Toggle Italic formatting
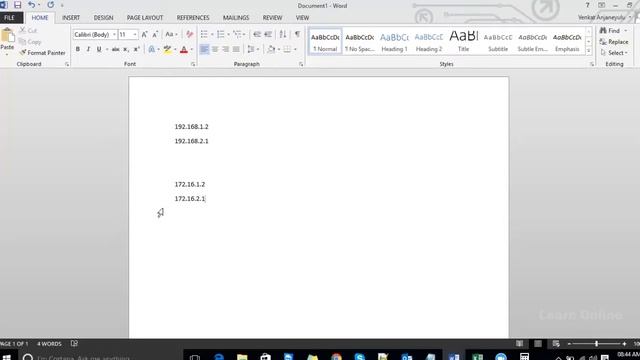640x360 pixels. (88, 49)
